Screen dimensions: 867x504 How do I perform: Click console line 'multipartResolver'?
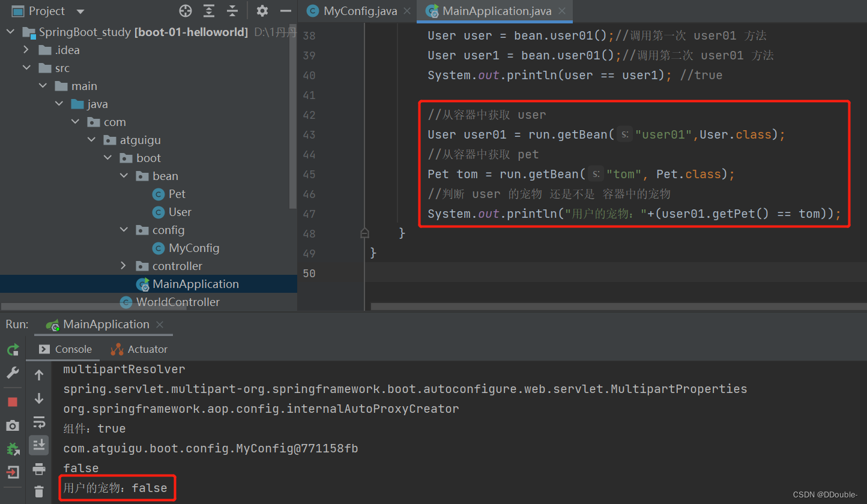124,369
